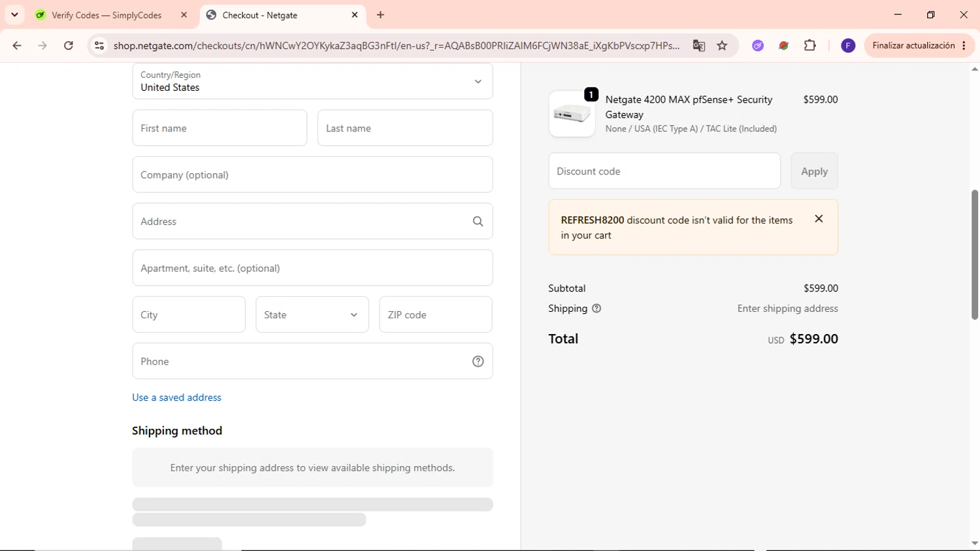
Task: Close the Checkout - Netgate tab
Action: (x=355, y=15)
